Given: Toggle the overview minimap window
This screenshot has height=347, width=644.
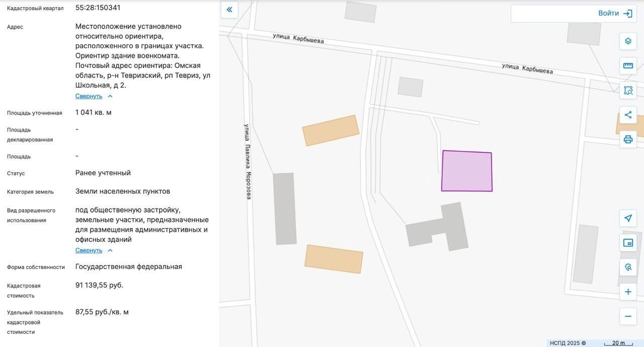Looking at the screenshot, I should pyautogui.click(x=628, y=243).
